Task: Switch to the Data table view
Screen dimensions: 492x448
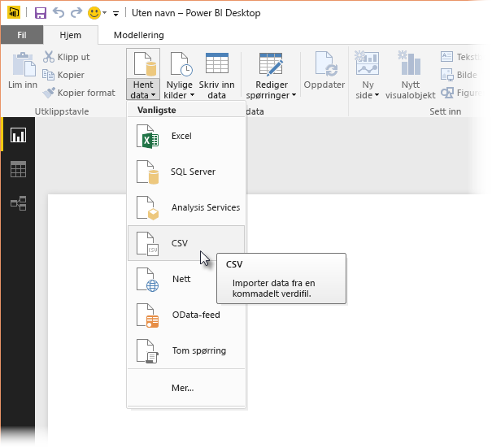Action: click(x=18, y=169)
